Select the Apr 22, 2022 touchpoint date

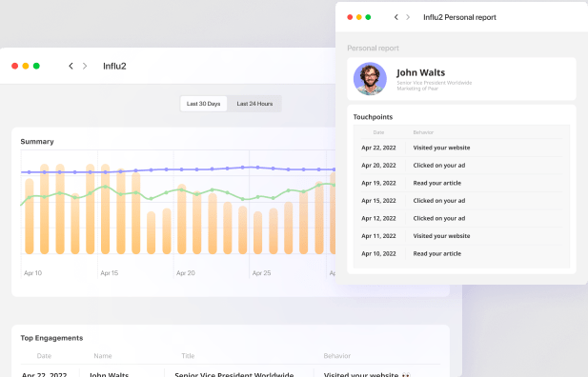pos(378,148)
